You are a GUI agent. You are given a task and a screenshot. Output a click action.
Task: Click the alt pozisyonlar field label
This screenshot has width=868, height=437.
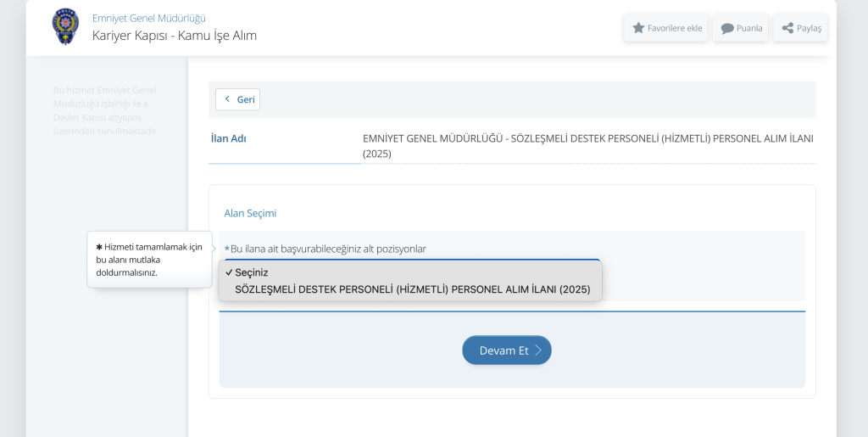(x=327, y=249)
